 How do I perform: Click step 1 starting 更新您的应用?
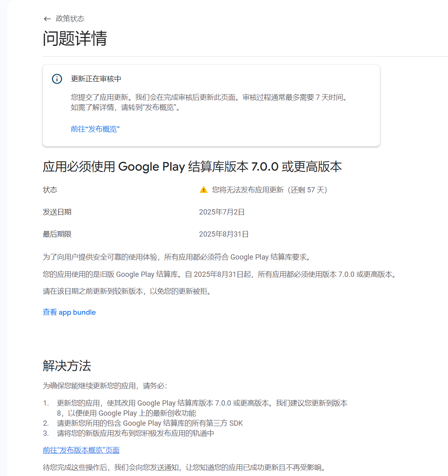coord(202,408)
